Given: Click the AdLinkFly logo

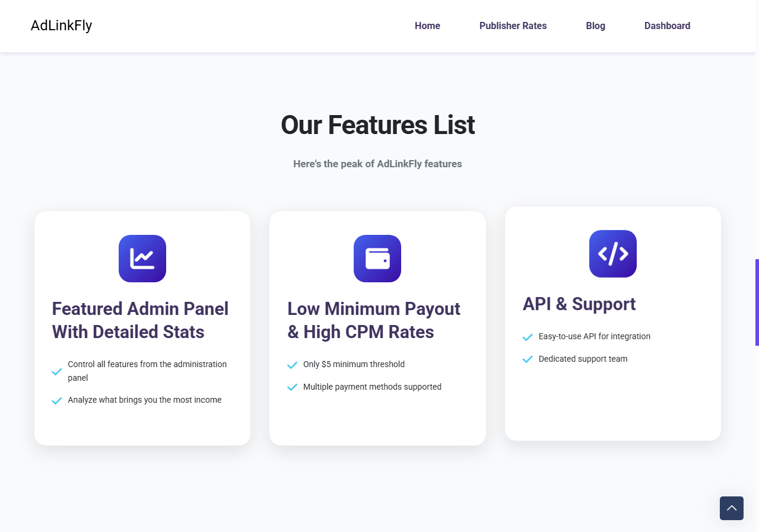Looking at the screenshot, I should (x=61, y=26).
